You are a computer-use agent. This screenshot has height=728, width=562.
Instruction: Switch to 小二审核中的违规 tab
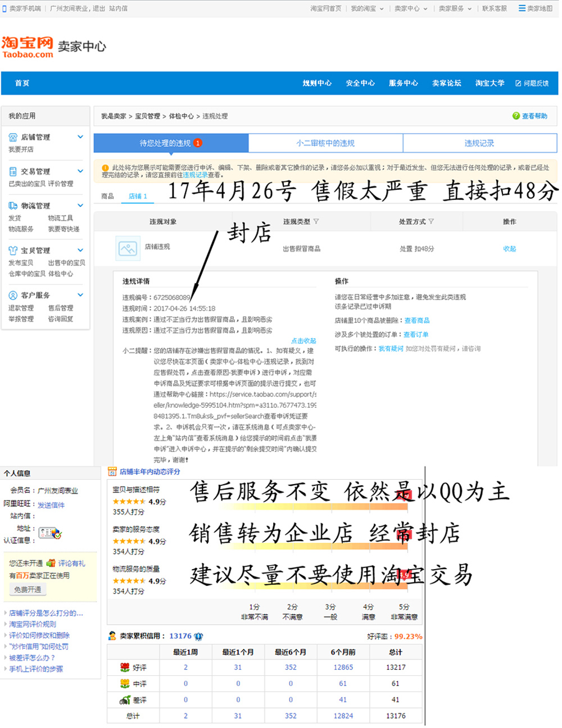(x=325, y=143)
